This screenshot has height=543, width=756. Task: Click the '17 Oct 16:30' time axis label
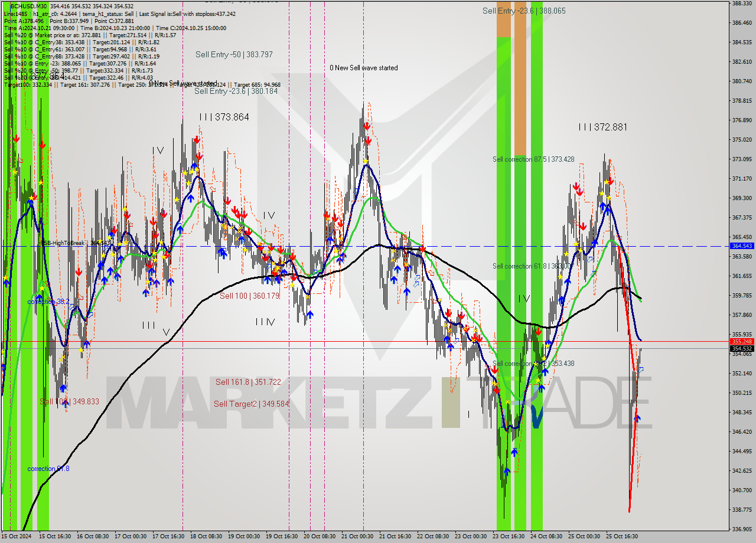(168, 537)
